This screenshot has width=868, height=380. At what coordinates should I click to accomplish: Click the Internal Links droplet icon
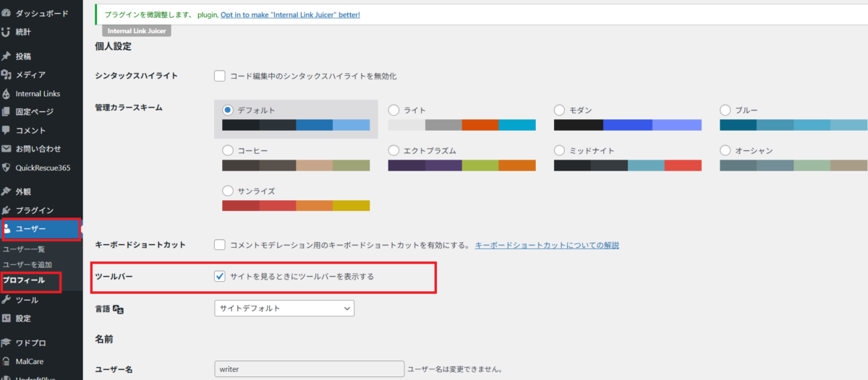click(7, 94)
